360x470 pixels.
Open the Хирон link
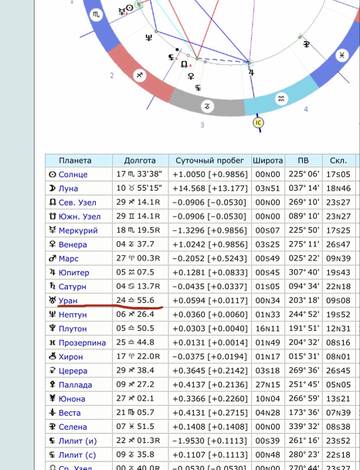point(71,356)
